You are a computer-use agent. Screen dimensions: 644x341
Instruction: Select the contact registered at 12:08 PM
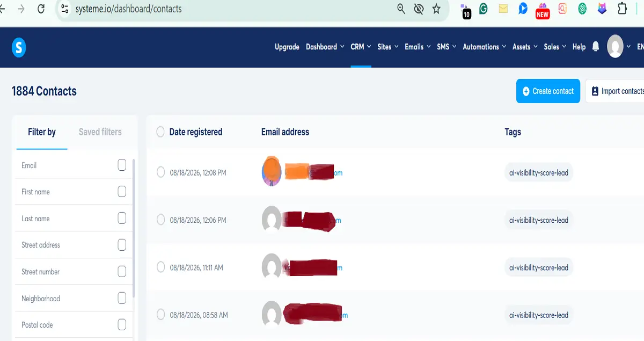(x=160, y=172)
